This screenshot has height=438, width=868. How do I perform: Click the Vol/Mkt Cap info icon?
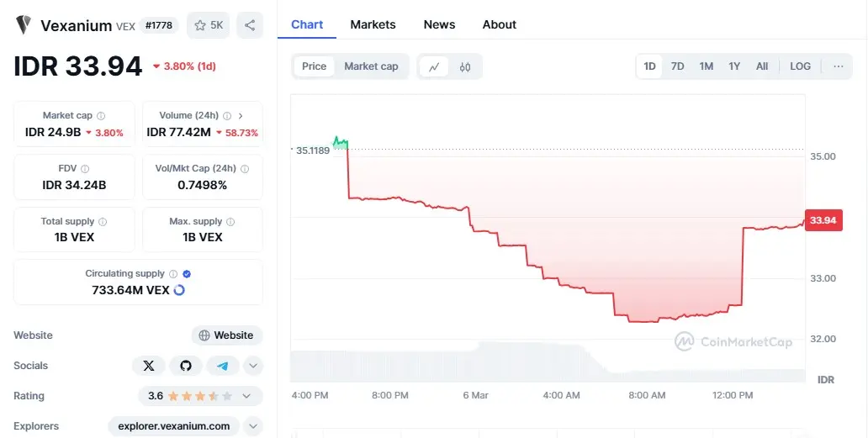(x=245, y=169)
